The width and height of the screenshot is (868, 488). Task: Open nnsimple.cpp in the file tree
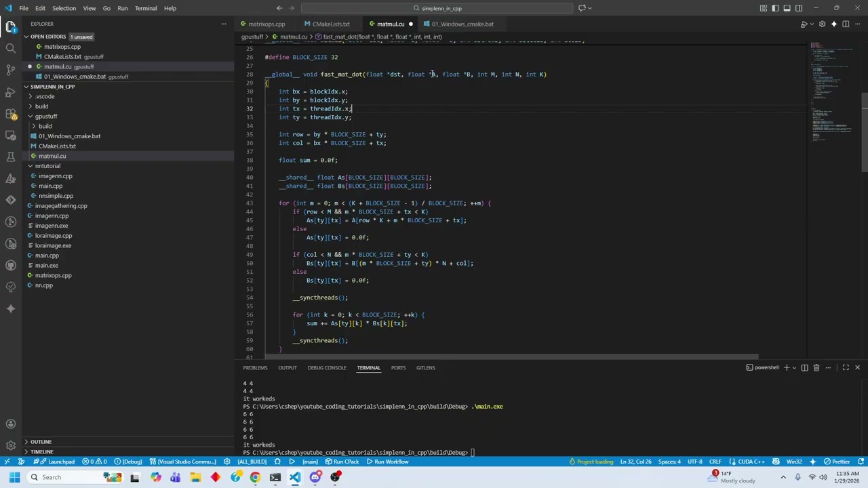(56, 196)
